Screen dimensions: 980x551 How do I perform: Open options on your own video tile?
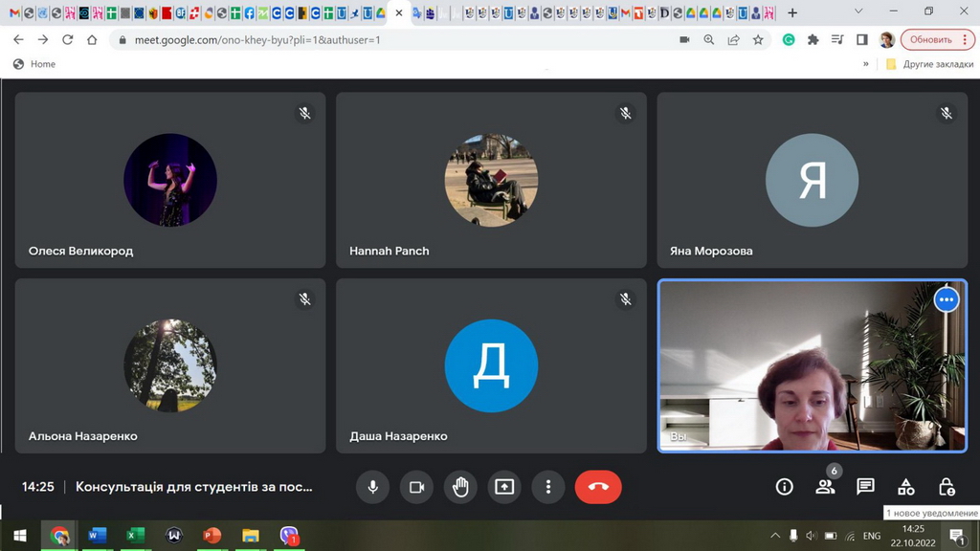(x=947, y=299)
